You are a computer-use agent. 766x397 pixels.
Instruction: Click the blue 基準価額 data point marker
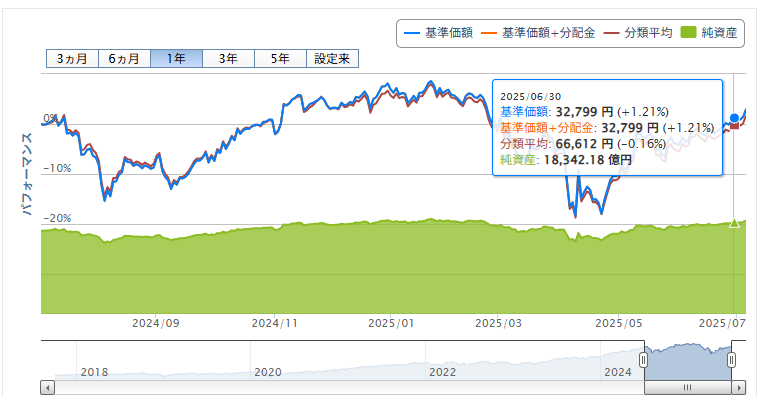tap(734, 118)
